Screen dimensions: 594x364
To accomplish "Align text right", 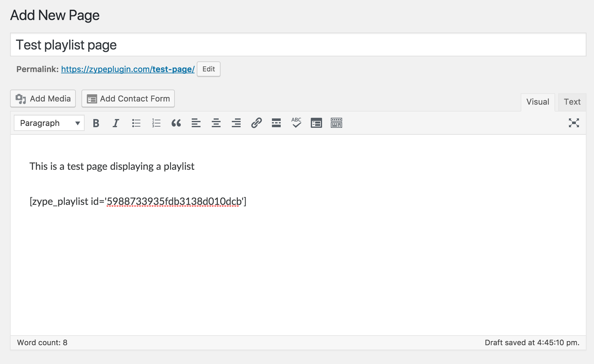I will [x=236, y=123].
